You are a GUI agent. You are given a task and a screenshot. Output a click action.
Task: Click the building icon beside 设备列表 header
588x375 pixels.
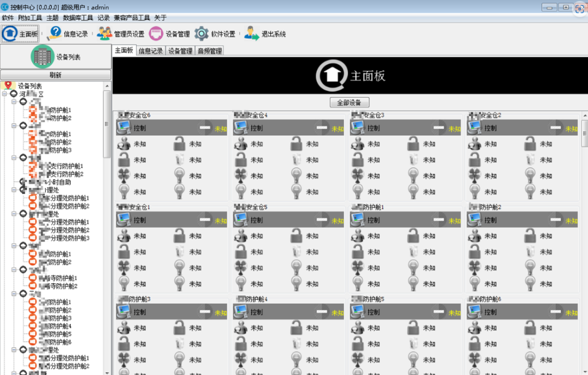pos(42,57)
